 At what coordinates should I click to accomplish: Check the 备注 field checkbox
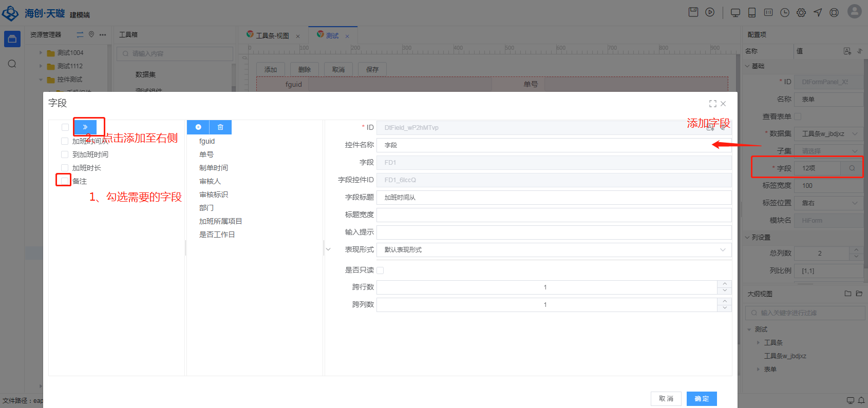(x=65, y=181)
